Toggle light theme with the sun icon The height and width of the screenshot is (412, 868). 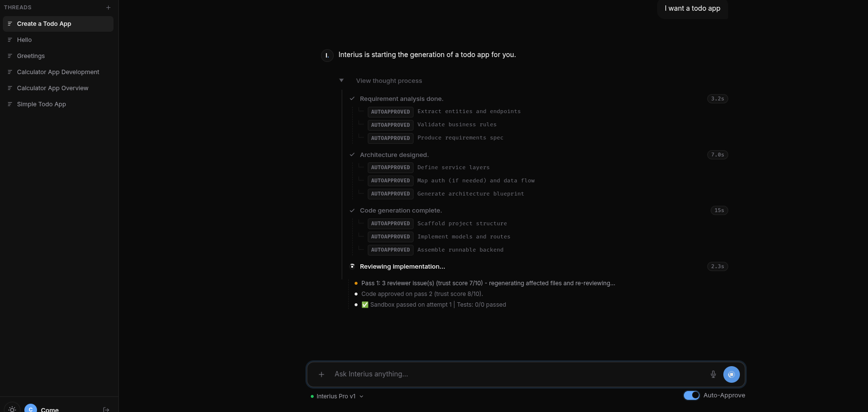click(12, 410)
